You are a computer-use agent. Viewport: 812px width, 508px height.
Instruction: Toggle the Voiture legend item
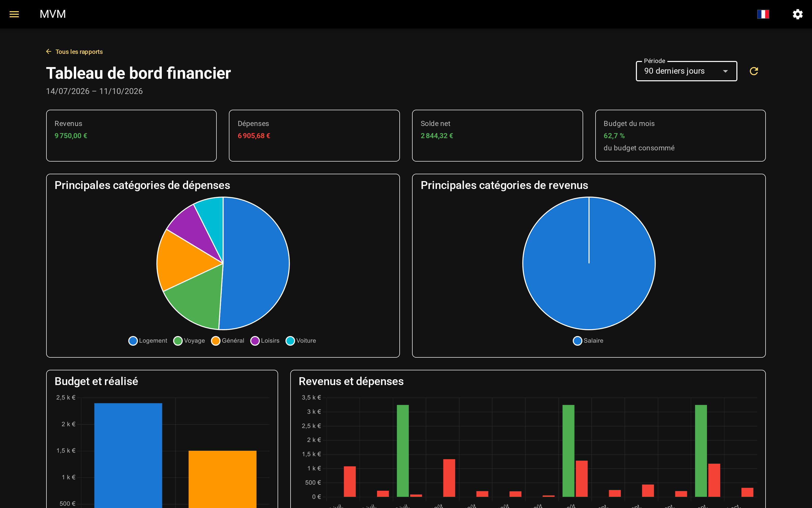(301, 341)
